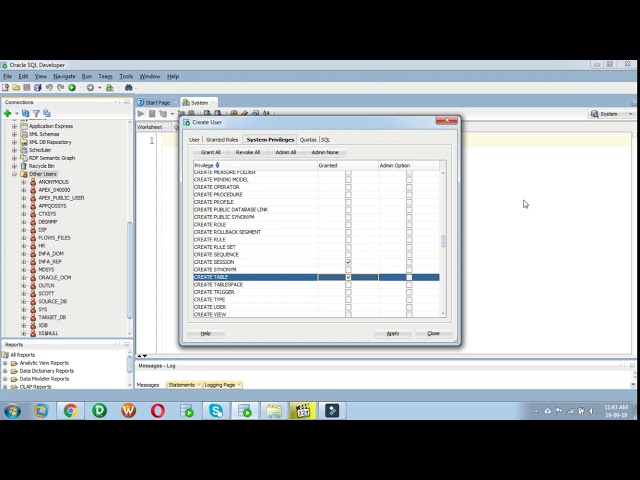Click the Filter funnel icon in Connections
This screenshot has height=480, width=640.
[36, 113]
